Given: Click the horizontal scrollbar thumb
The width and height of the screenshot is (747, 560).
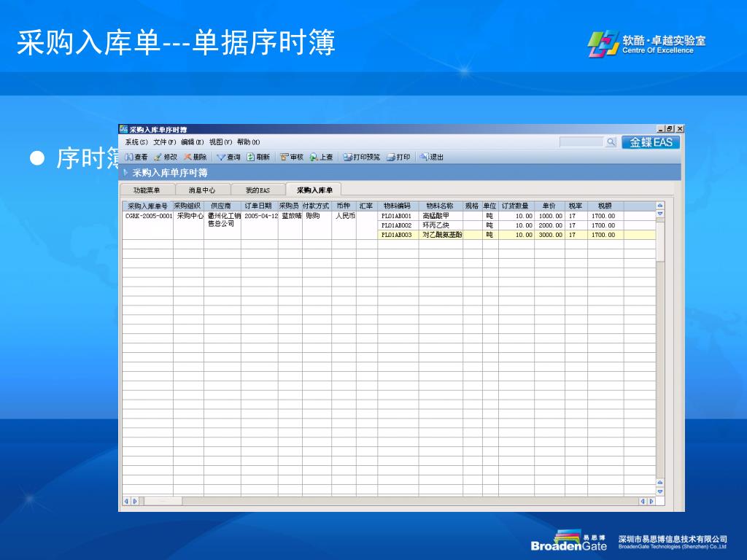Looking at the screenshot, I should click(x=163, y=501).
